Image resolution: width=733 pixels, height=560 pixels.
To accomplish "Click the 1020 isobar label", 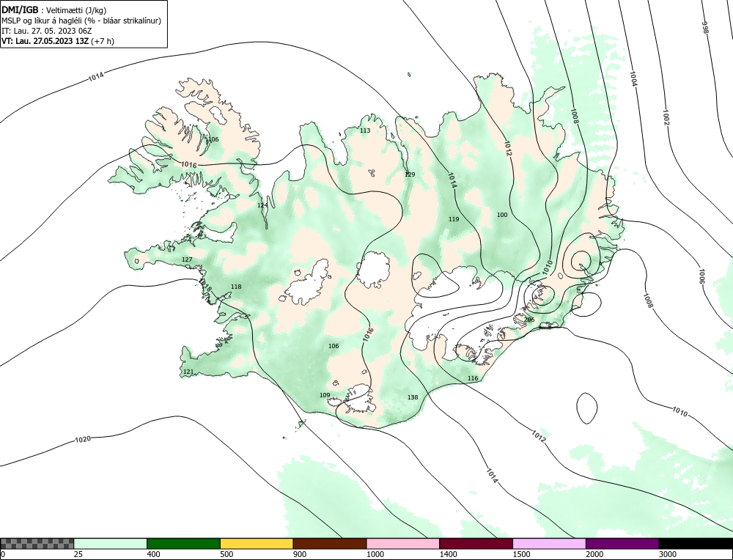I will click(x=83, y=439).
